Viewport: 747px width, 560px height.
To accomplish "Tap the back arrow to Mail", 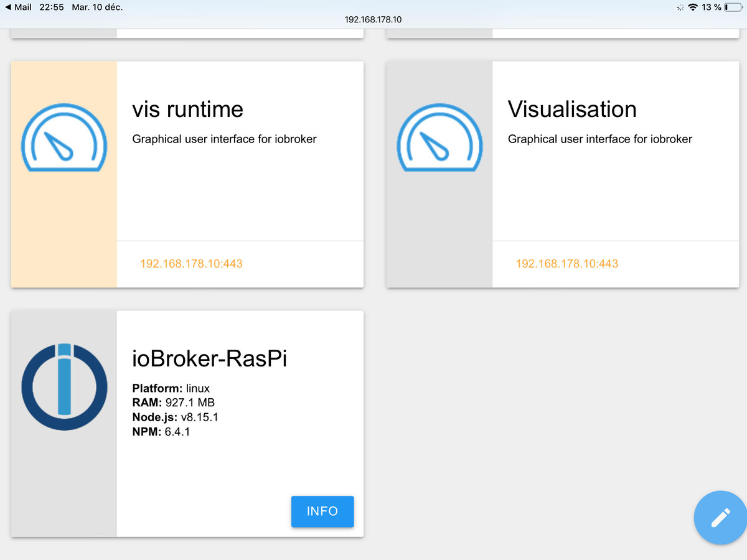I will [x=7, y=7].
